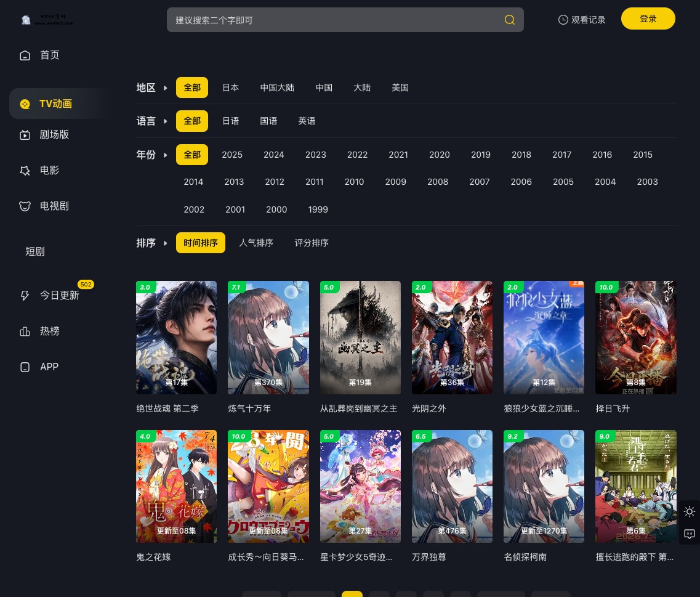Open 光阴之外 poster
Screen dimensions: 700x597
tap(452, 338)
